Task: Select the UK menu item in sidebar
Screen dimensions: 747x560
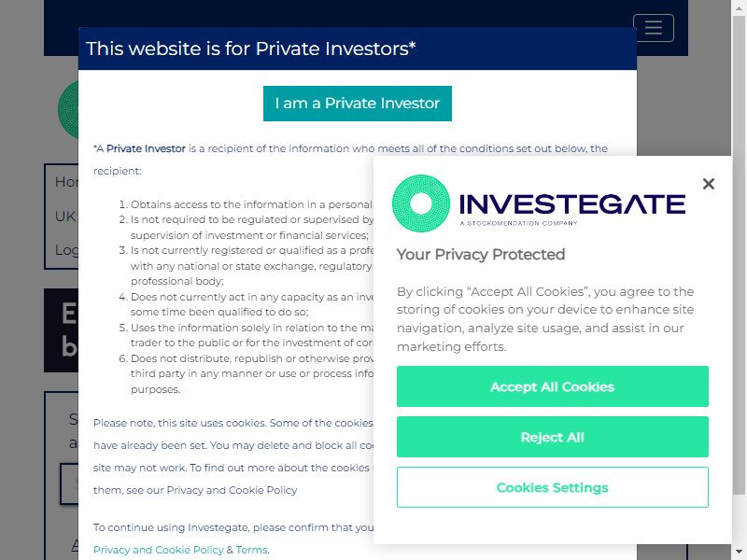Action: coord(65,217)
